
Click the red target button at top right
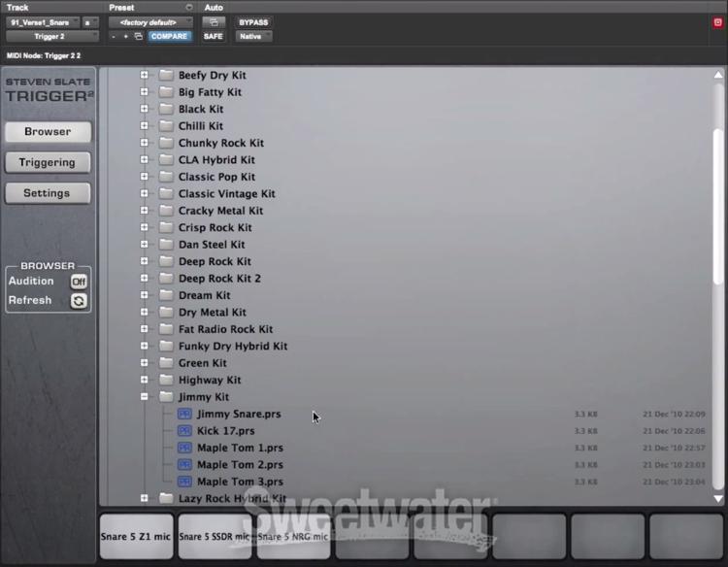coord(717,22)
